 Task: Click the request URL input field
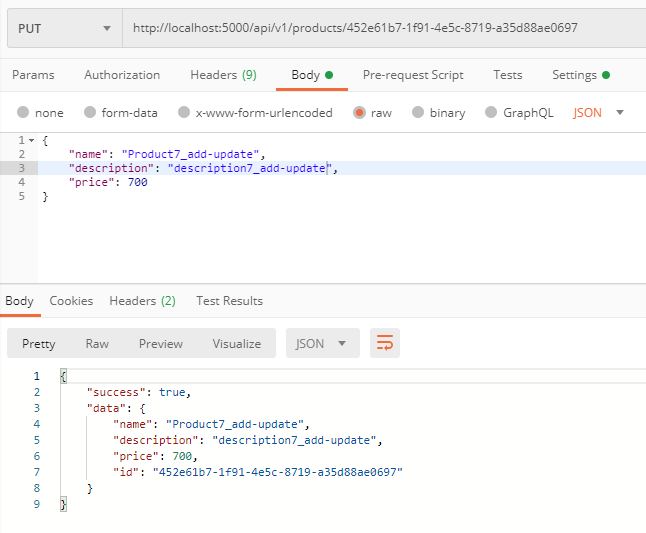point(384,28)
